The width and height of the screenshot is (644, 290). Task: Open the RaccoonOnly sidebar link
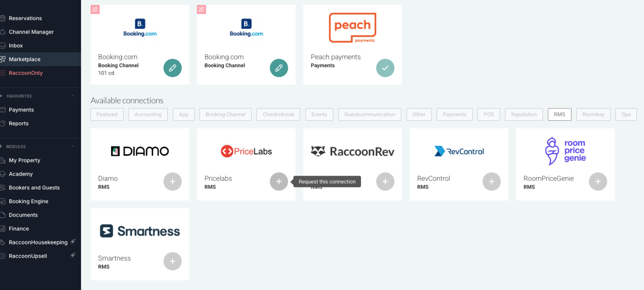[26, 73]
